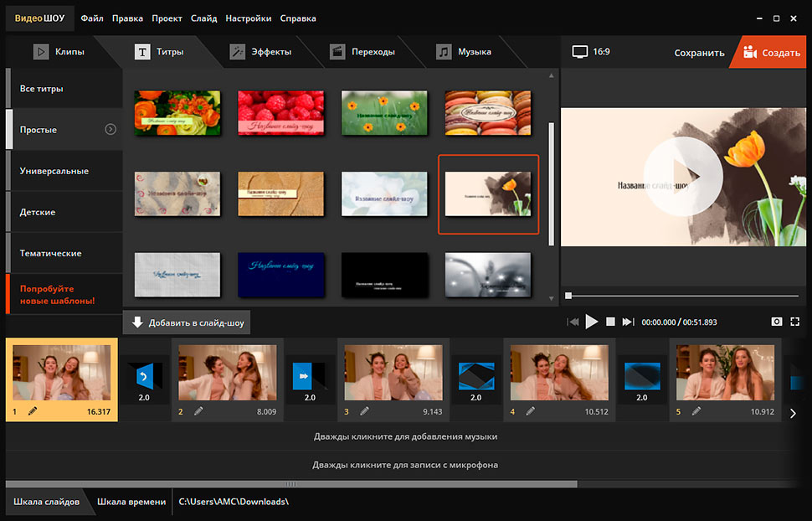Open the transition icon between slides 1 and 2
This screenshot has height=521, width=812.
click(x=144, y=376)
